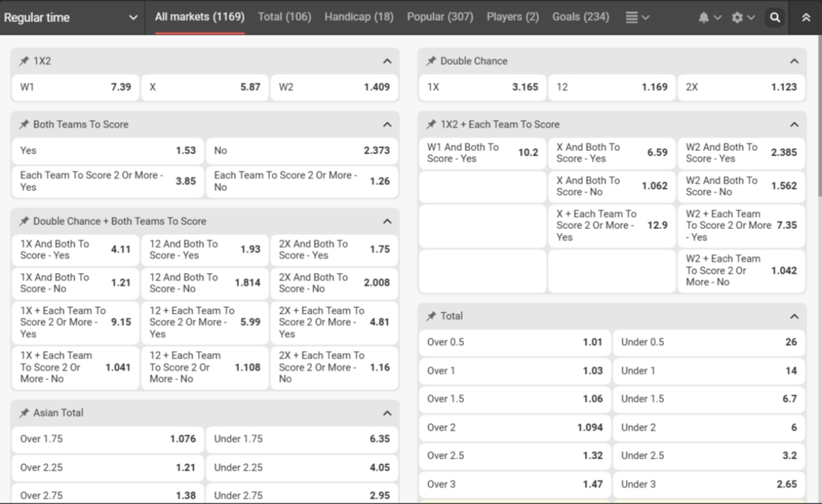Pin the Double Chance market
This screenshot has height=504, width=822.
point(431,60)
